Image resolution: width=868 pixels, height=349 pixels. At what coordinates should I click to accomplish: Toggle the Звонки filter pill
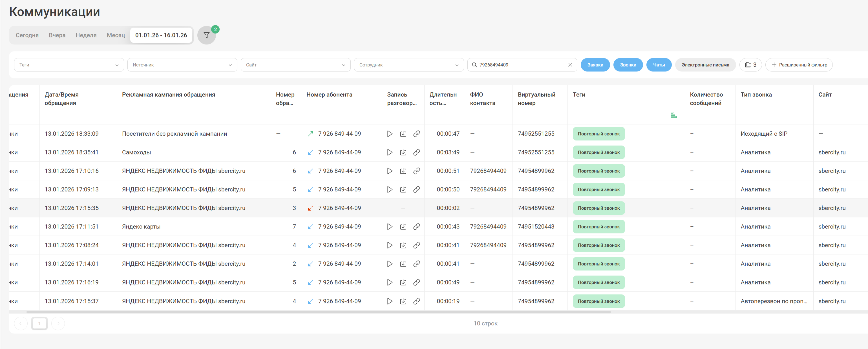point(628,65)
